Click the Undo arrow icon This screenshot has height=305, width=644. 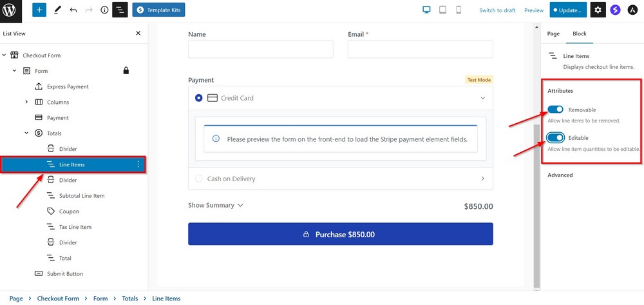pyautogui.click(x=73, y=10)
